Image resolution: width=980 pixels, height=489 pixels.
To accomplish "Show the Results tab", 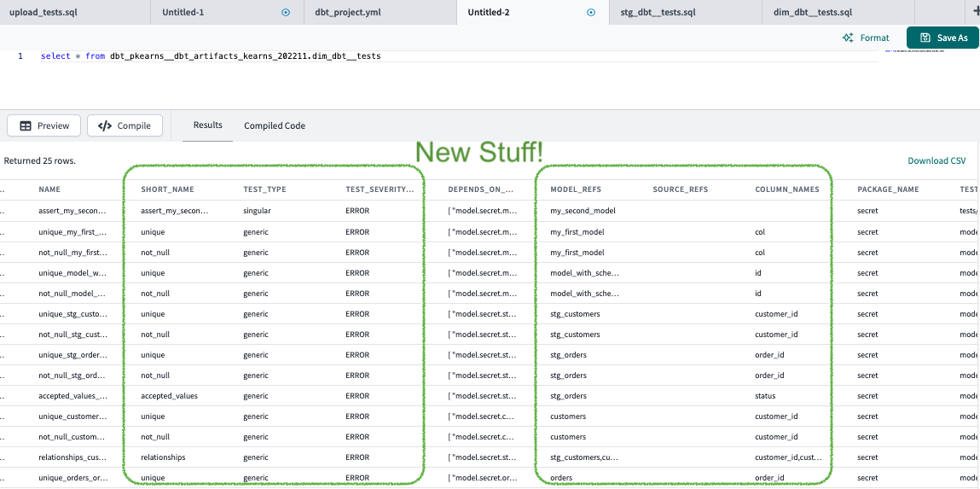I will coord(207,125).
